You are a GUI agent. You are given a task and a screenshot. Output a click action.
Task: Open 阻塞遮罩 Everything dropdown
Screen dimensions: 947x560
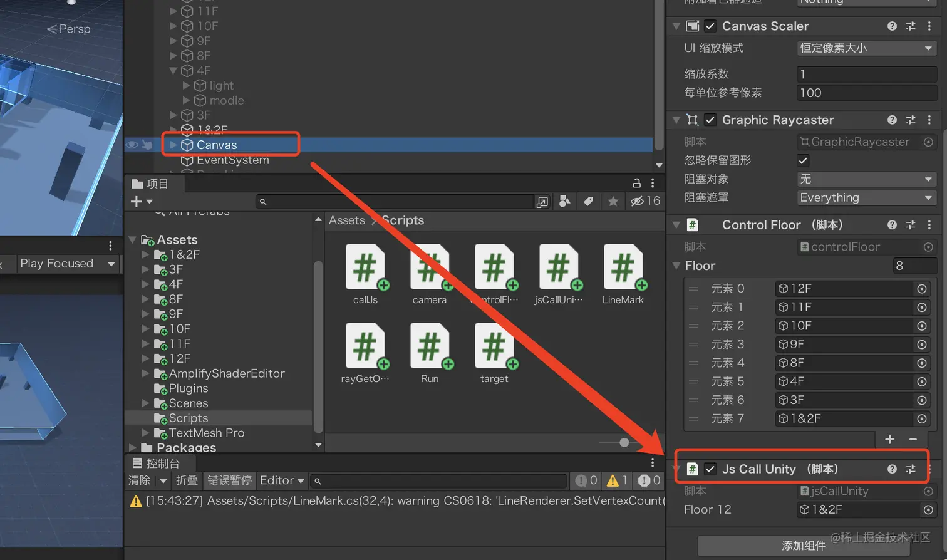867,198
